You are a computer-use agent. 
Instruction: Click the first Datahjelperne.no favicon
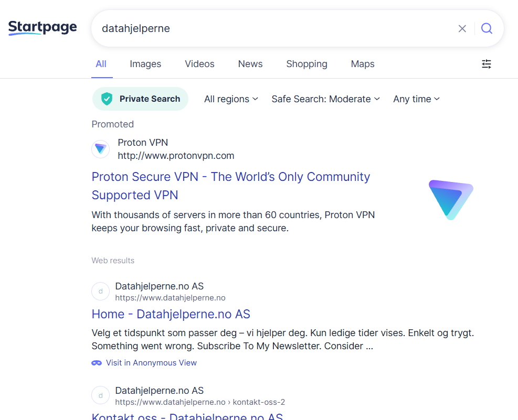[x=100, y=292]
